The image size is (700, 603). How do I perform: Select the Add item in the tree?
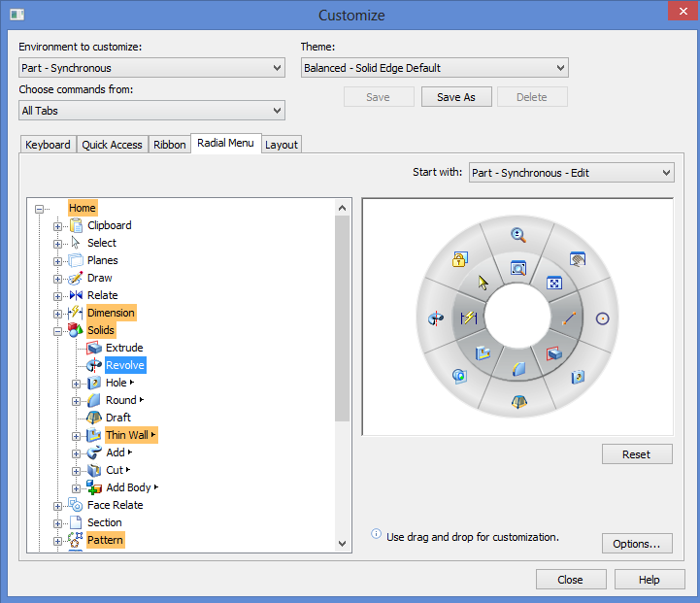pos(116,452)
